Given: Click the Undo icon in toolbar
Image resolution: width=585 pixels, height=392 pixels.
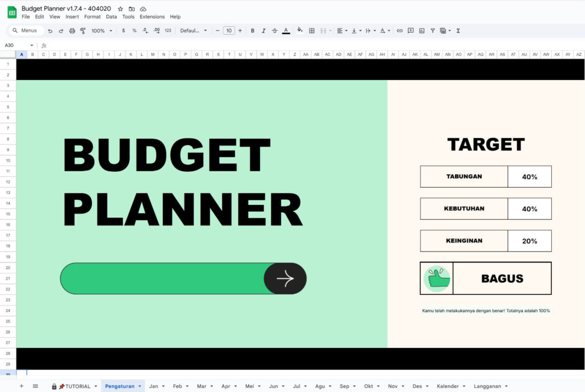Looking at the screenshot, I should 50,31.
